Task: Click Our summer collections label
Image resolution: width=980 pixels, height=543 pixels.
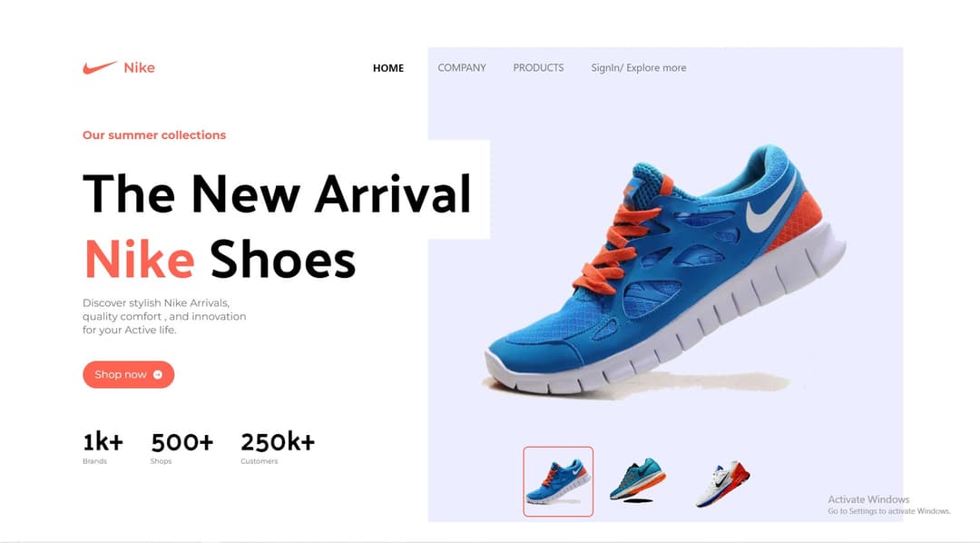Action: click(x=154, y=135)
